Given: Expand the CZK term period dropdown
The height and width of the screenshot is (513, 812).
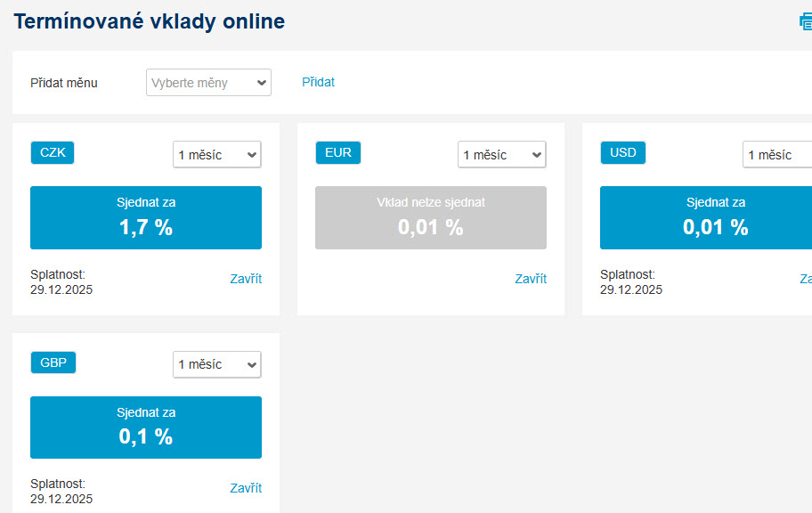Looking at the screenshot, I should 217,154.
